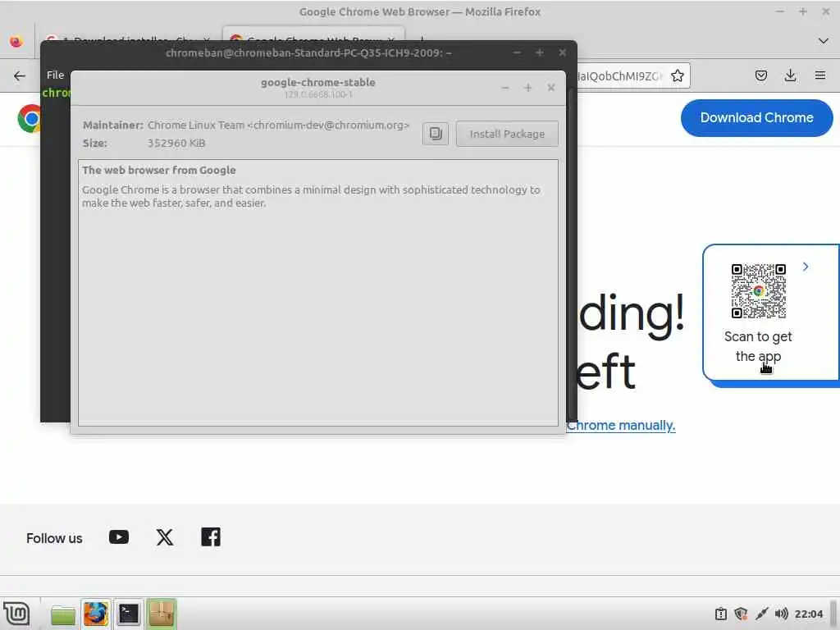Open the File menu in terminal
This screenshot has width=840, height=630.
coord(55,75)
